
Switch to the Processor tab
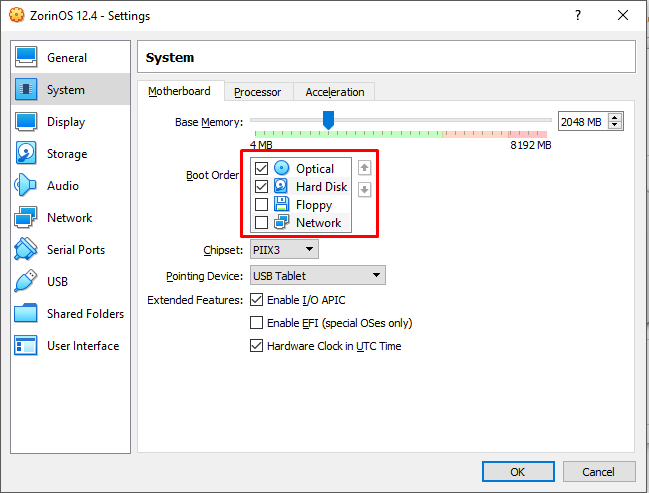pyautogui.click(x=257, y=92)
